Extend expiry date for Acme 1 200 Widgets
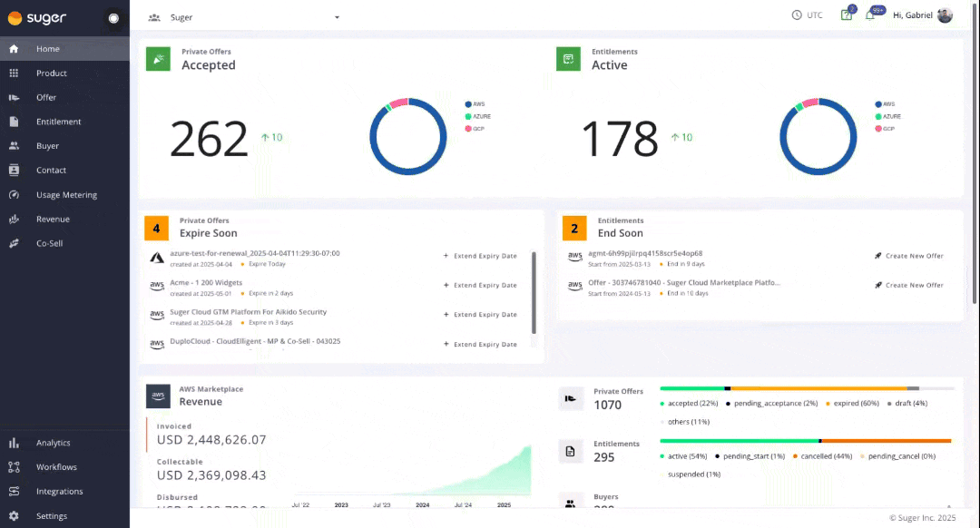The image size is (980, 528). coord(480,285)
